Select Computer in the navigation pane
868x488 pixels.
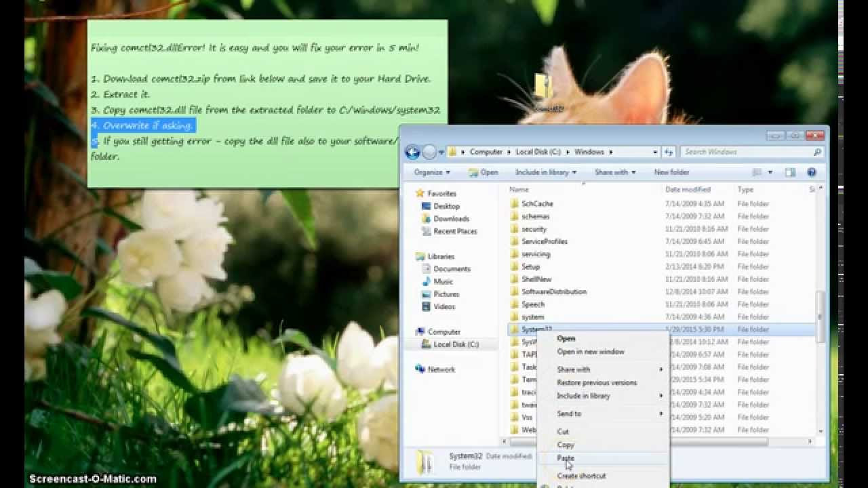(x=444, y=332)
